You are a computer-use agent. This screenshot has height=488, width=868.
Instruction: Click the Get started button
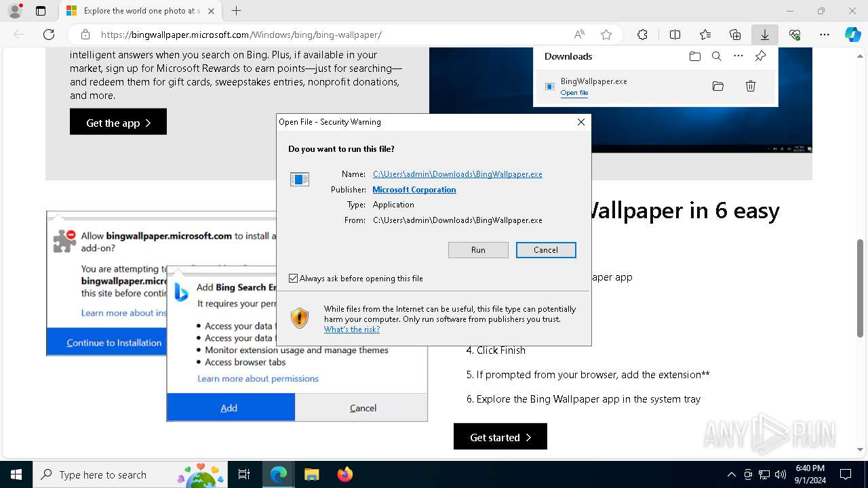(500, 437)
